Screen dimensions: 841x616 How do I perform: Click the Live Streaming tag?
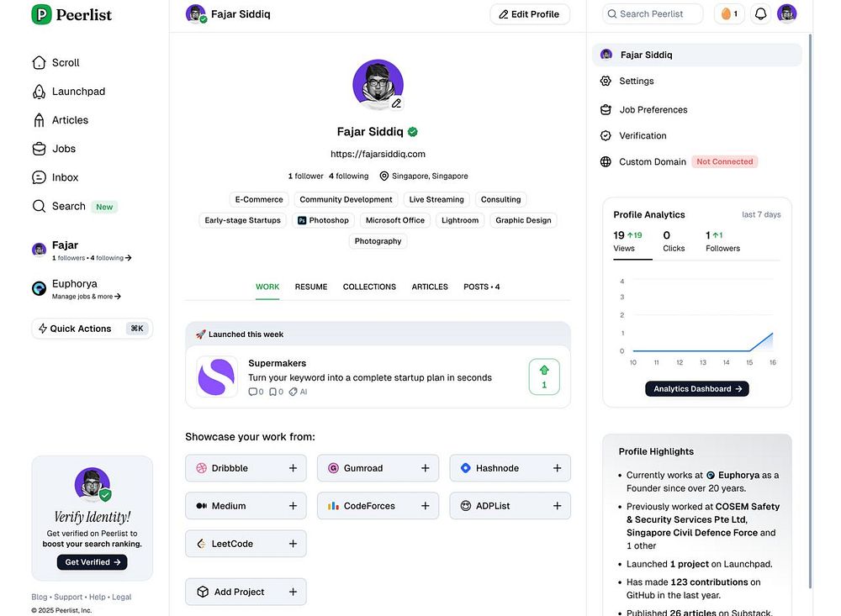[x=436, y=199]
